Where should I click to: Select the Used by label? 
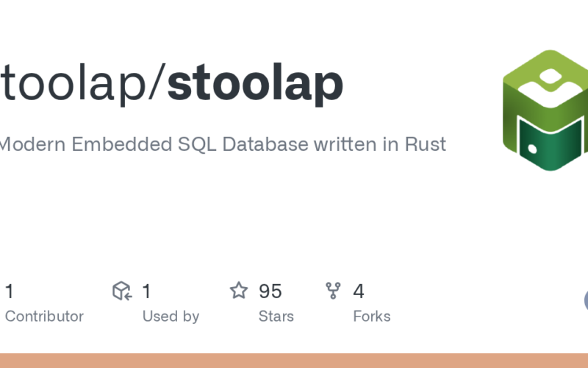coord(171,316)
